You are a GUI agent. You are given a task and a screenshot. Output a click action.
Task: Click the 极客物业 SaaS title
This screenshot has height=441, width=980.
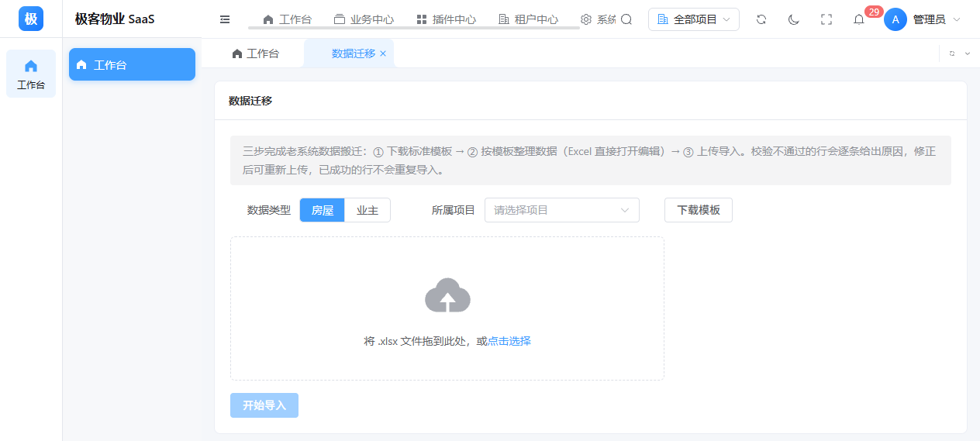[x=115, y=19]
